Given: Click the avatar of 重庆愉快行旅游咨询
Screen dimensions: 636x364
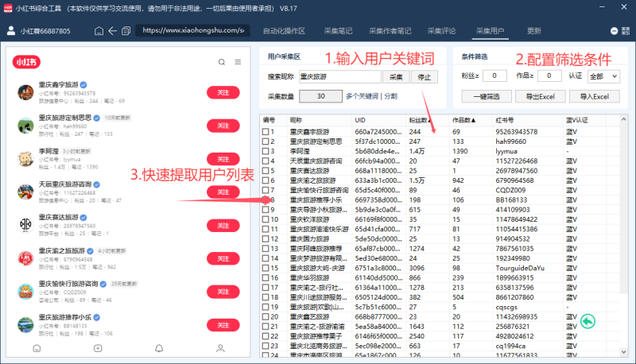Looking at the screenshot, I should (x=25, y=292).
